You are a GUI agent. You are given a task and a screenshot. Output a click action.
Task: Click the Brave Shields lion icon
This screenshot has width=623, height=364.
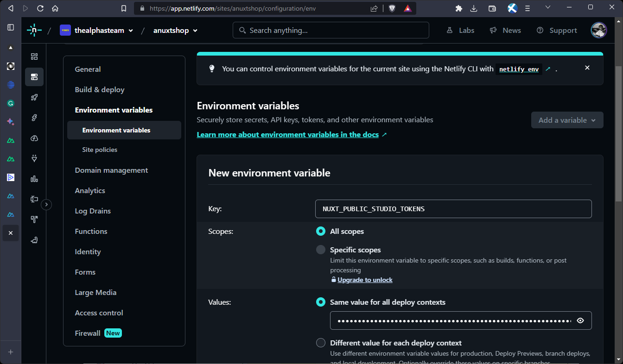point(392,8)
